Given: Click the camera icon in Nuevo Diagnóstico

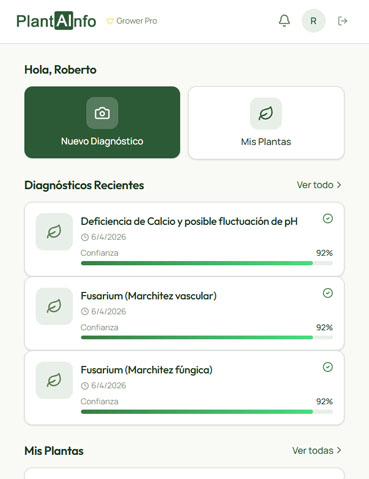Looking at the screenshot, I should pos(102,113).
